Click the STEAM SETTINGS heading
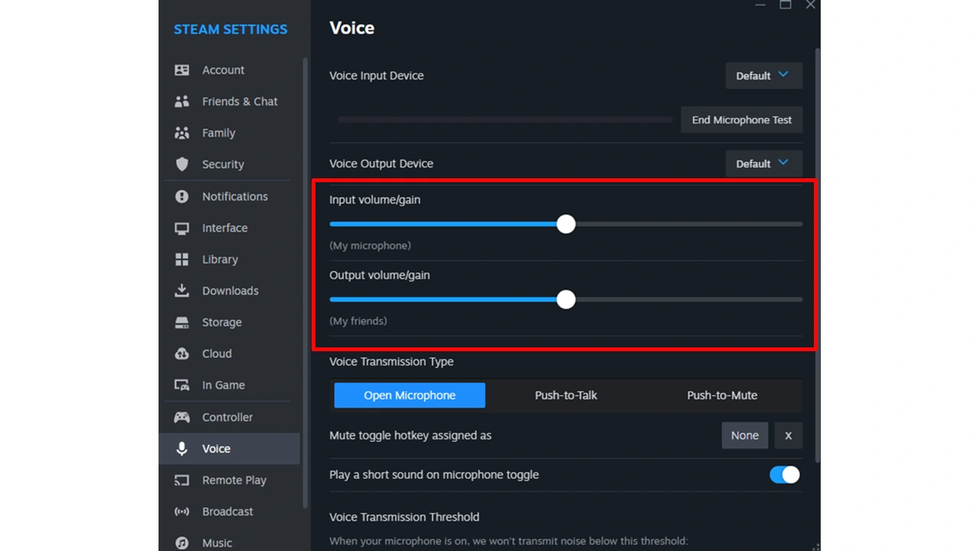The height and width of the screenshot is (551, 980). pyautogui.click(x=230, y=29)
